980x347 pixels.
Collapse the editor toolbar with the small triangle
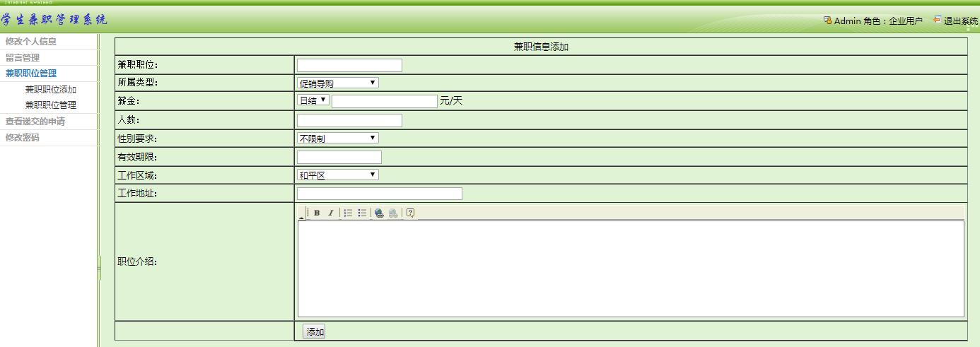301,217
